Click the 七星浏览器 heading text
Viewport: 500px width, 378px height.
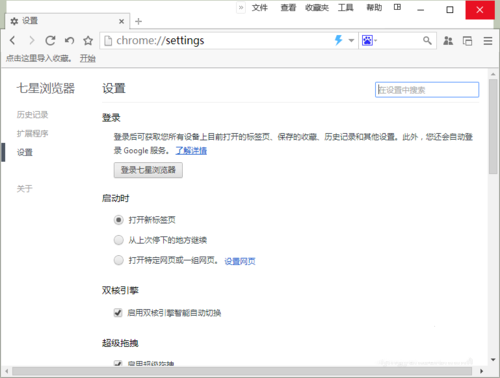pyautogui.click(x=46, y=88)
